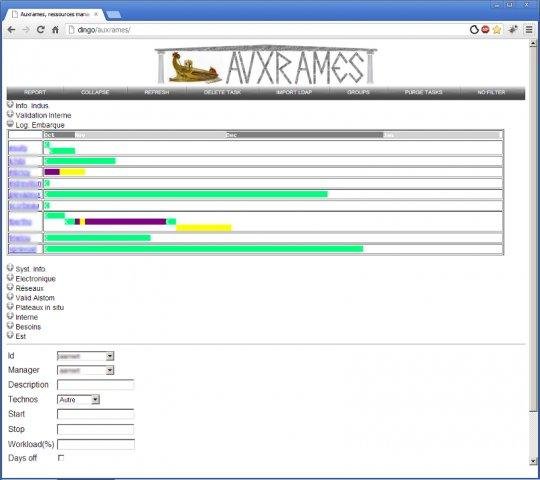
Task: Reload the page with the refresh icon
Action: (x=41, y=30)
